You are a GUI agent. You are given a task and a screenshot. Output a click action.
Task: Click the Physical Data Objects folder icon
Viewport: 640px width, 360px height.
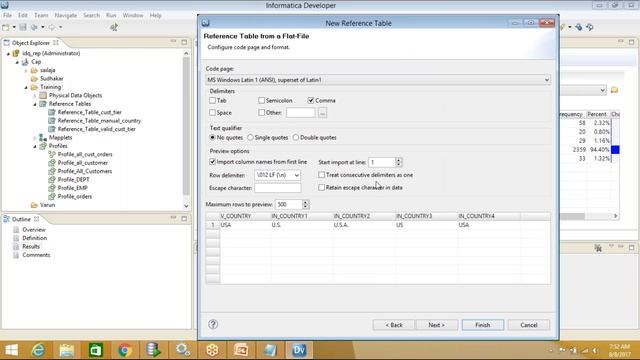(43, 95)
